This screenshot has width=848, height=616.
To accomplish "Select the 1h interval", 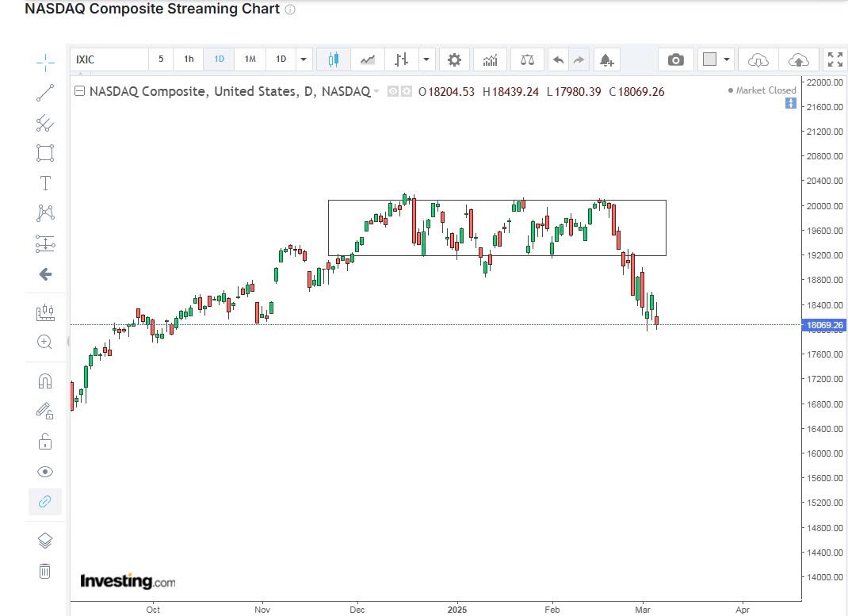I will tap(189, 59).
